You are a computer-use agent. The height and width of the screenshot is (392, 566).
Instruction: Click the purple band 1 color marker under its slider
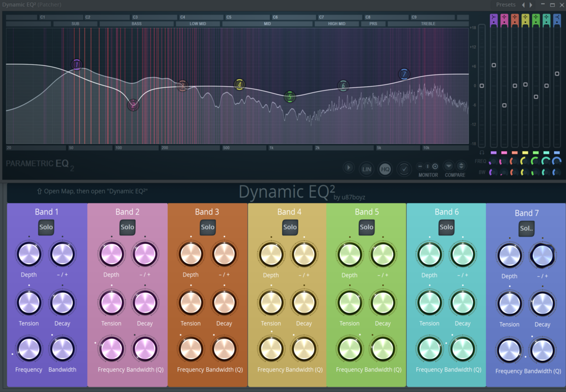pos(493,153)
